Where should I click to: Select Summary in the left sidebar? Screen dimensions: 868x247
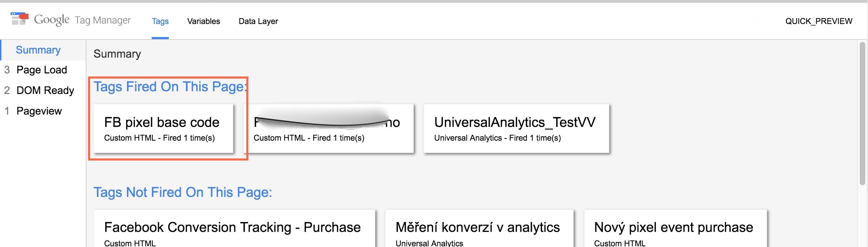(38, 50)
